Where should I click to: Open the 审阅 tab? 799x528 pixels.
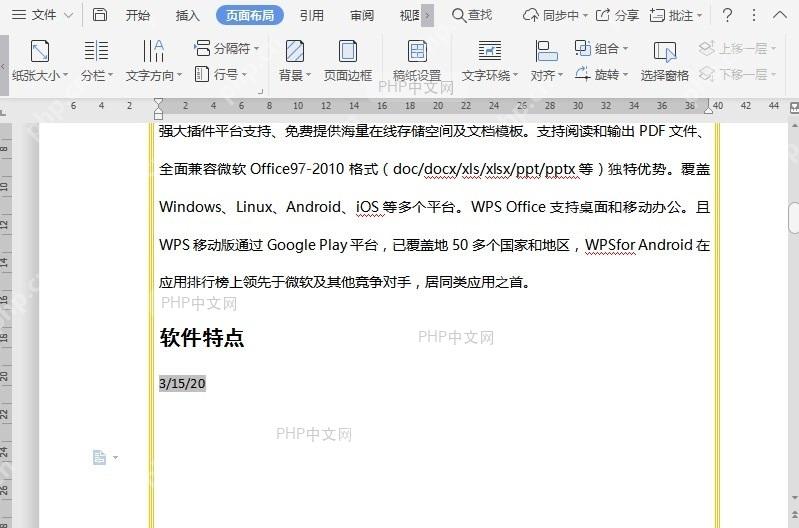(362, 15)
